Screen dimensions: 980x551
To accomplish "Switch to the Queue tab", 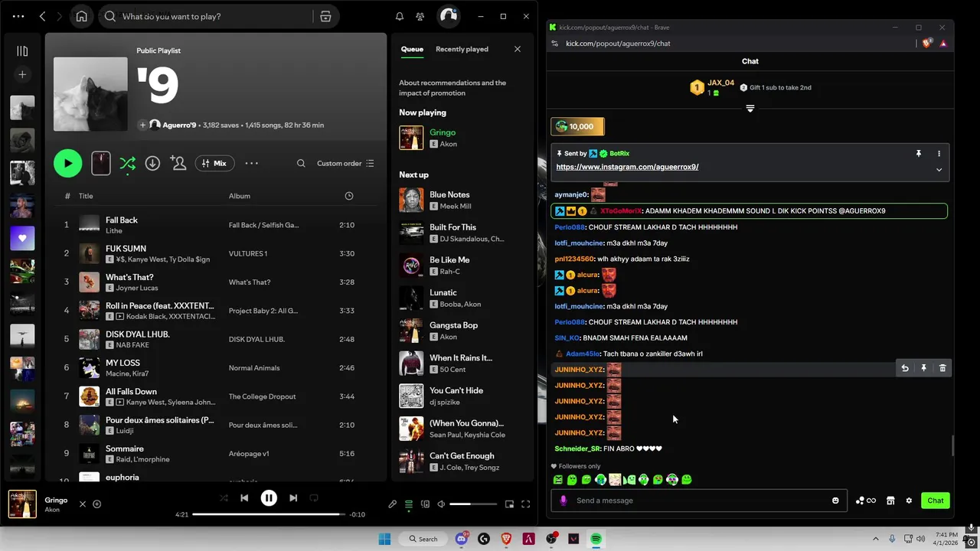I will 412,49.
